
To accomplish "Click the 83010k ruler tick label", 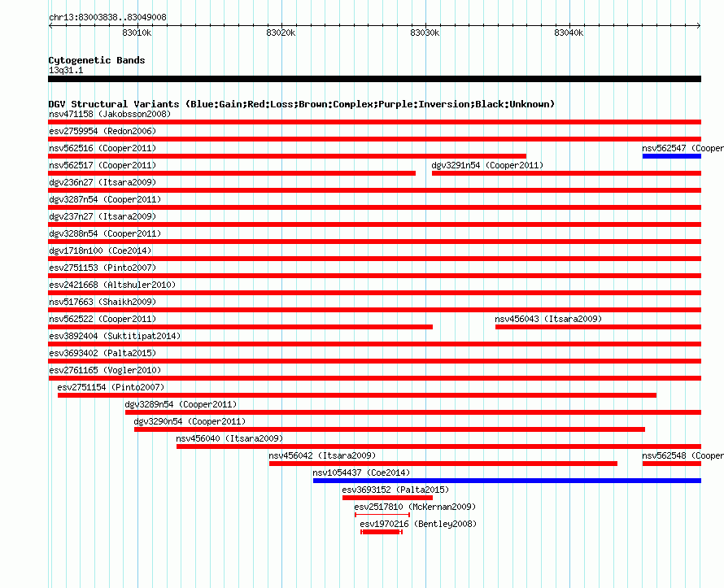I will [x=137, y=33].
